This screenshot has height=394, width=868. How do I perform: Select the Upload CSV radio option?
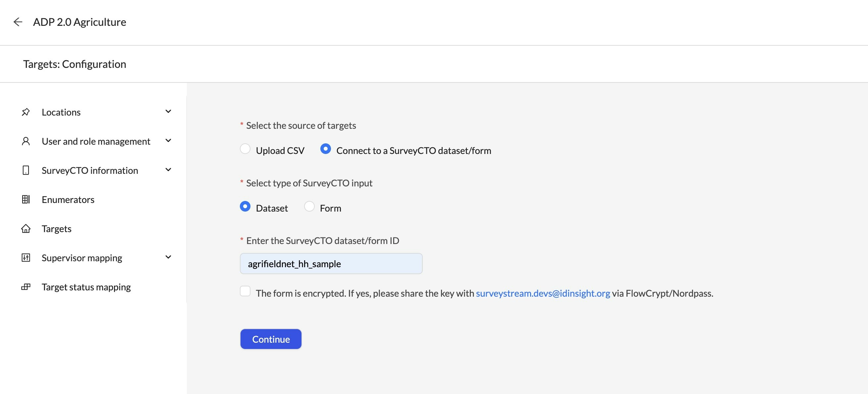coord(245,149)
